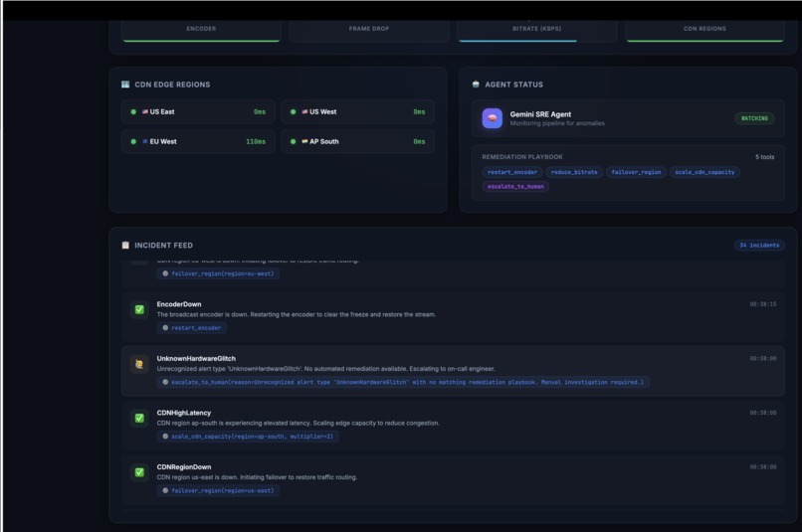Click the US East 0ms latency value
The height and width of the screenshot is (532, 802).
click(260, 112)
